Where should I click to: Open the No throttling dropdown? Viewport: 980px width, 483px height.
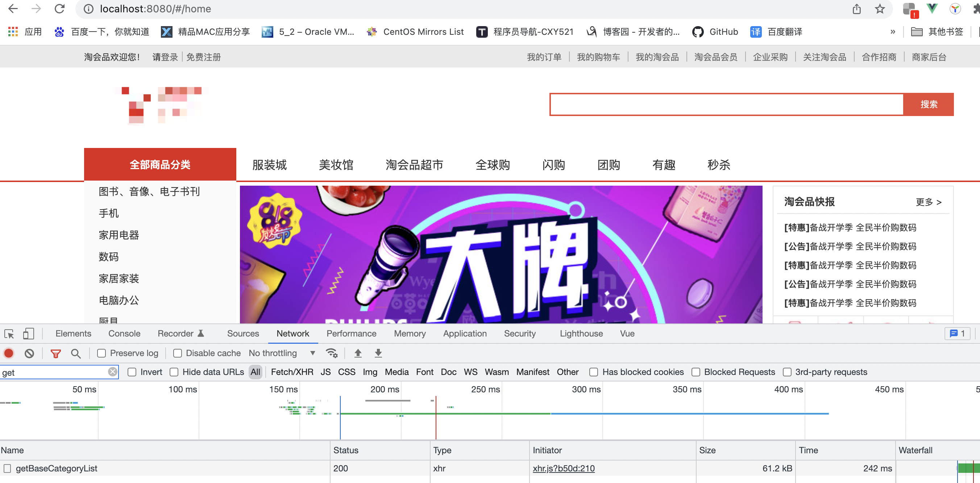point(282,353)
